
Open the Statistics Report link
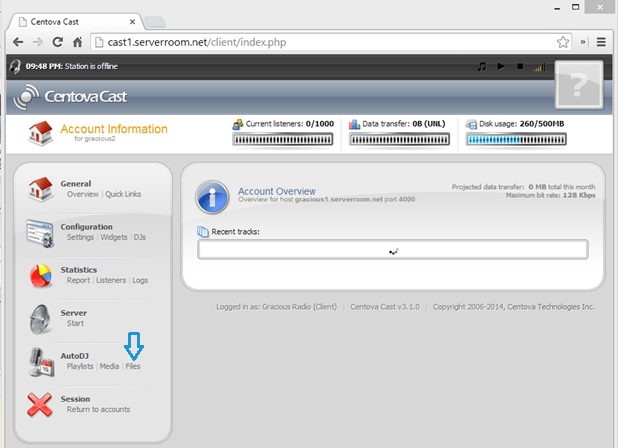click(78, 280)
